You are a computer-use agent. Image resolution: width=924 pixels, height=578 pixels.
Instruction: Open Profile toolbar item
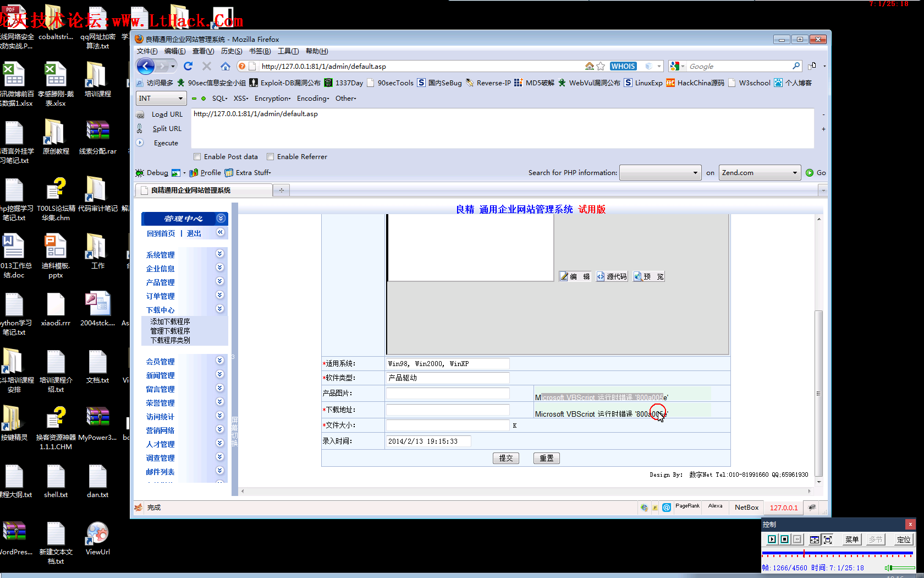click(205, 173)
